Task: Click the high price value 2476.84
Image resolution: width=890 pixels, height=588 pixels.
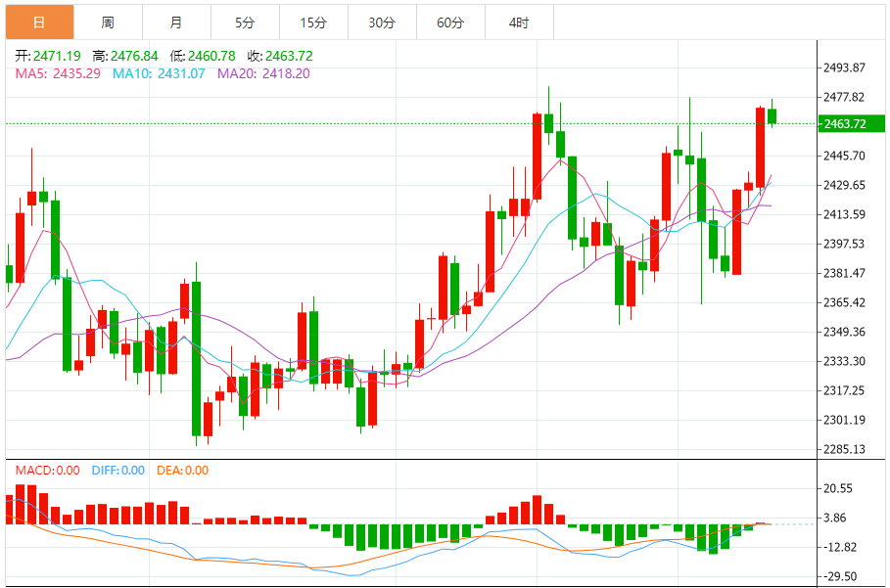Action: pos(134,56)
